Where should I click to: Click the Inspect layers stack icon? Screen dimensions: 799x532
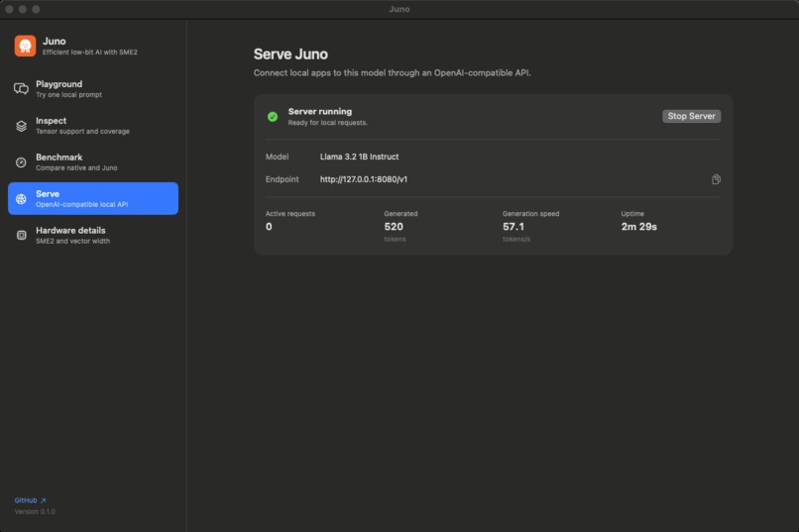point(21,126)
